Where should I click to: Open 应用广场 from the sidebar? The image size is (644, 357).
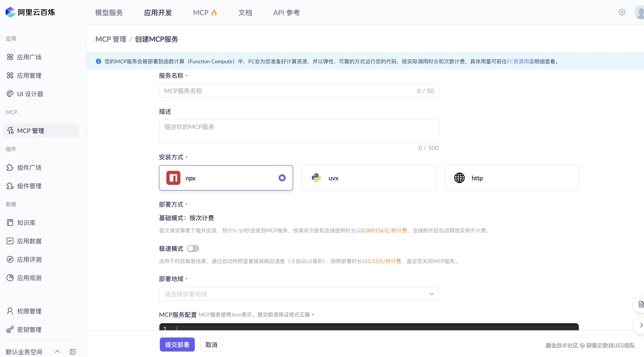(29, 57)
